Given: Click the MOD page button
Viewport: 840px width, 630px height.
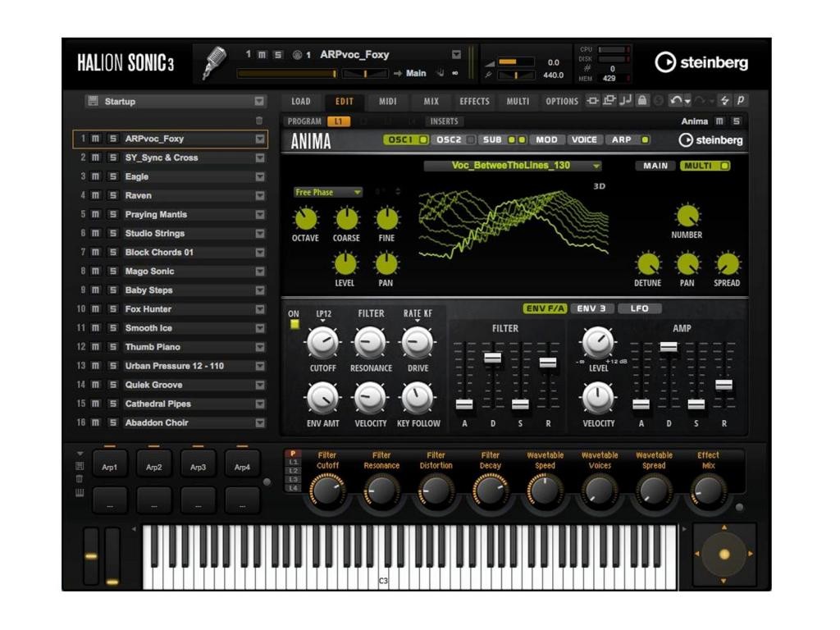Looking at the screenshot, I should click(546, 139).
